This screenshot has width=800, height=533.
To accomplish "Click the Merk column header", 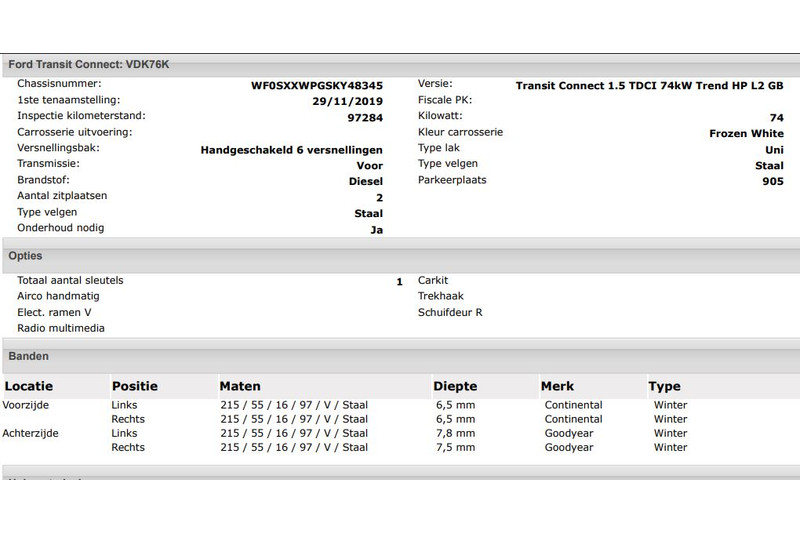I will tap(557, 386).
